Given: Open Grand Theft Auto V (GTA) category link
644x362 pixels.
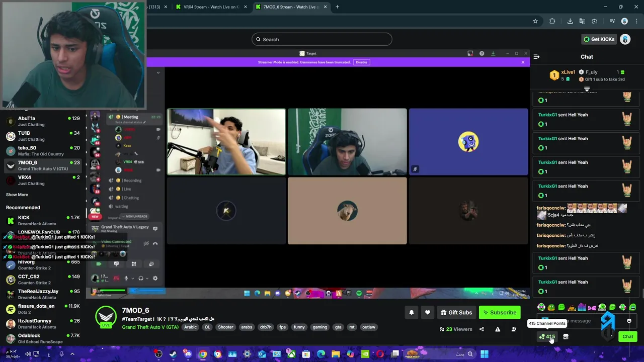Looking at the screenshot, I should tap(150, 327).
